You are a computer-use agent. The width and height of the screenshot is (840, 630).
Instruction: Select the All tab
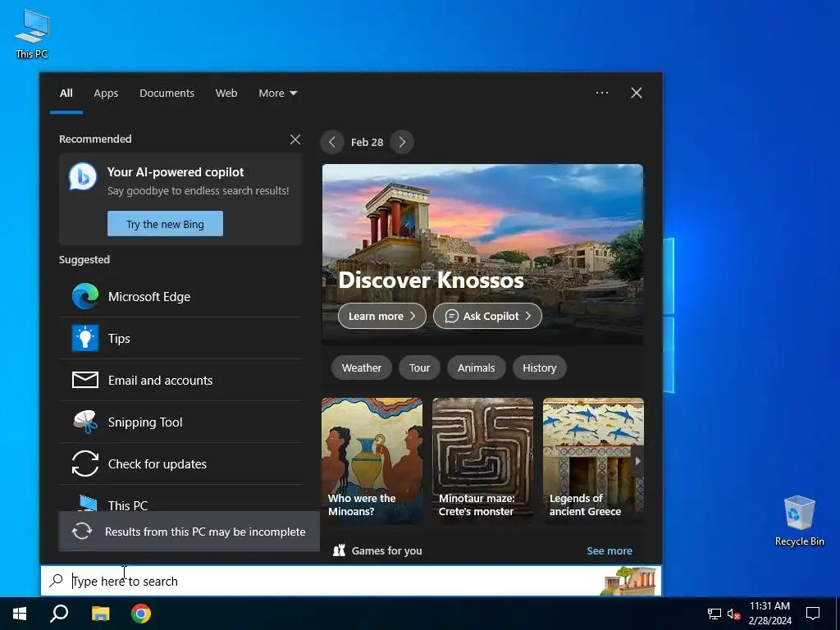(66, 93)
